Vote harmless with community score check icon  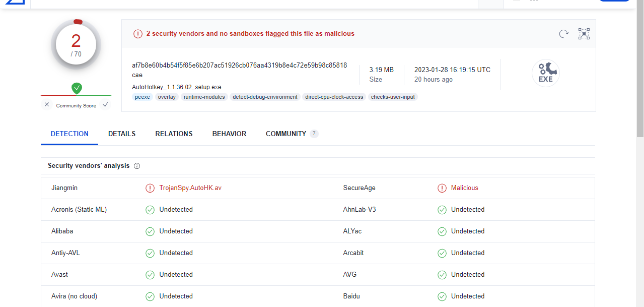pyautogui.click(x=105, y=105)
